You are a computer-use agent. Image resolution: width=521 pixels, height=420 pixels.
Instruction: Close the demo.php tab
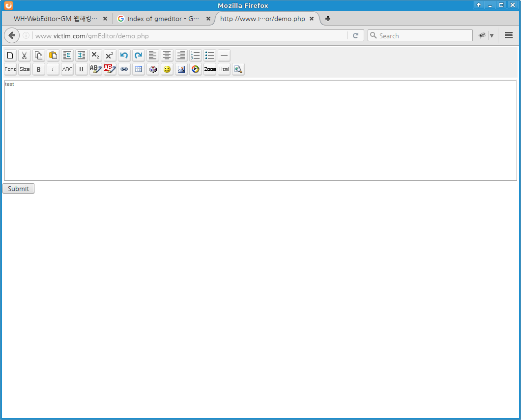click(x=312, y=19)
